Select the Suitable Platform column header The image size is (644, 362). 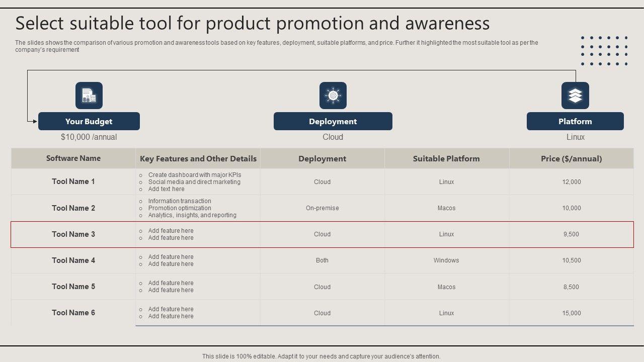click(x=446, y=158)
